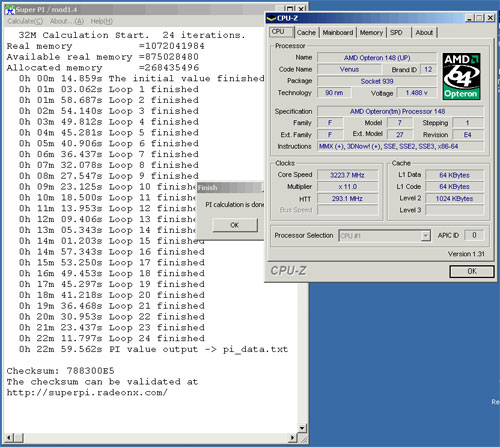Switch to the Memory tab in CPU-Z
This screenshot has width=500, height=447.
click(x=371, y=32)
